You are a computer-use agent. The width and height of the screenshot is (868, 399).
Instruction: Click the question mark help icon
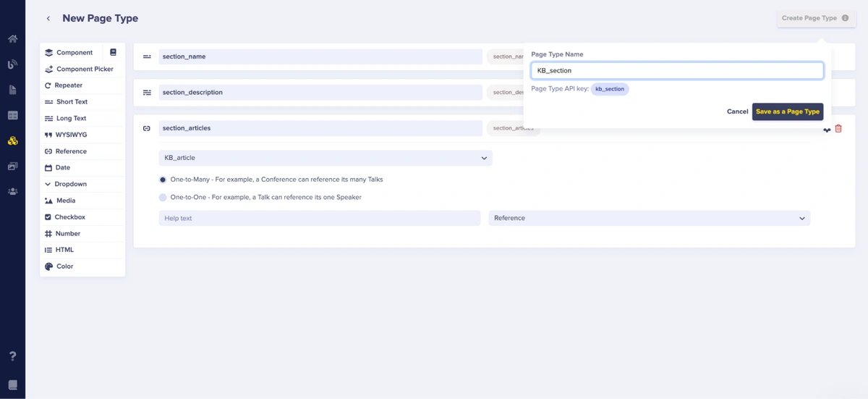tap(12, 356)
